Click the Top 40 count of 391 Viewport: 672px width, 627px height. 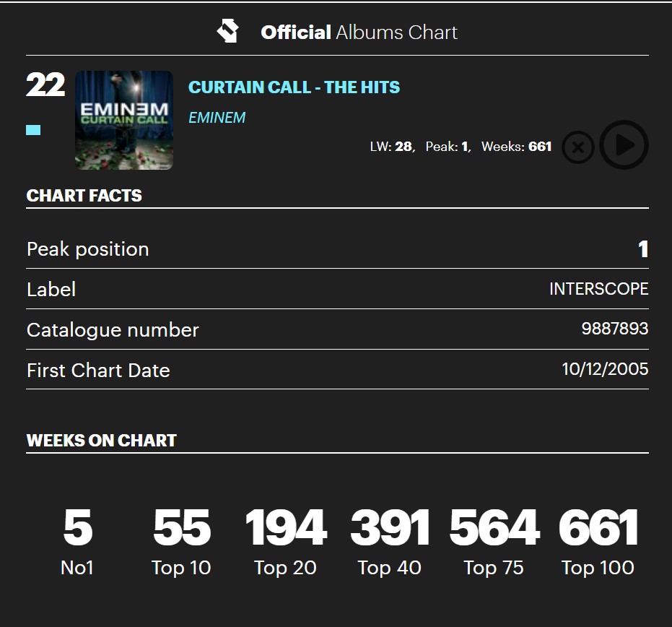pos(390,528)
